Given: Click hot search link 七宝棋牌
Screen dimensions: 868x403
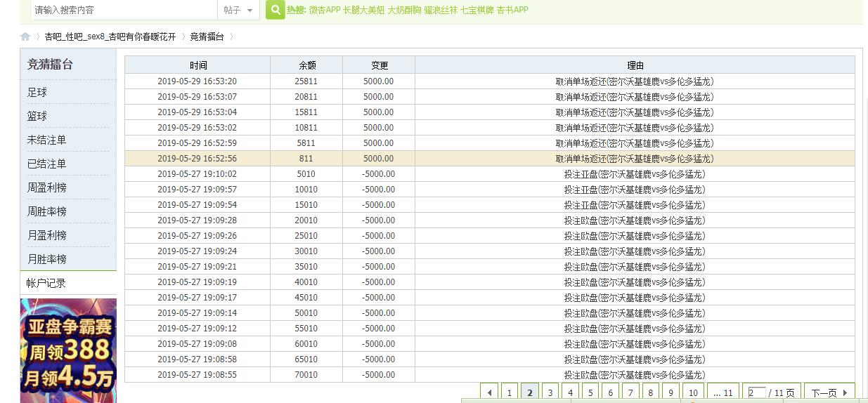Looking at the screenshot, I should pyautogui.click(x=477, y=10).
